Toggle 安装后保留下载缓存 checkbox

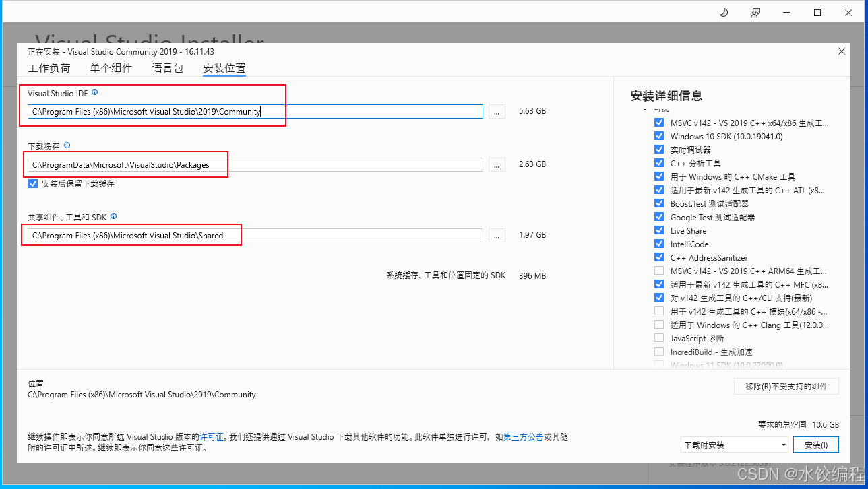33,183
